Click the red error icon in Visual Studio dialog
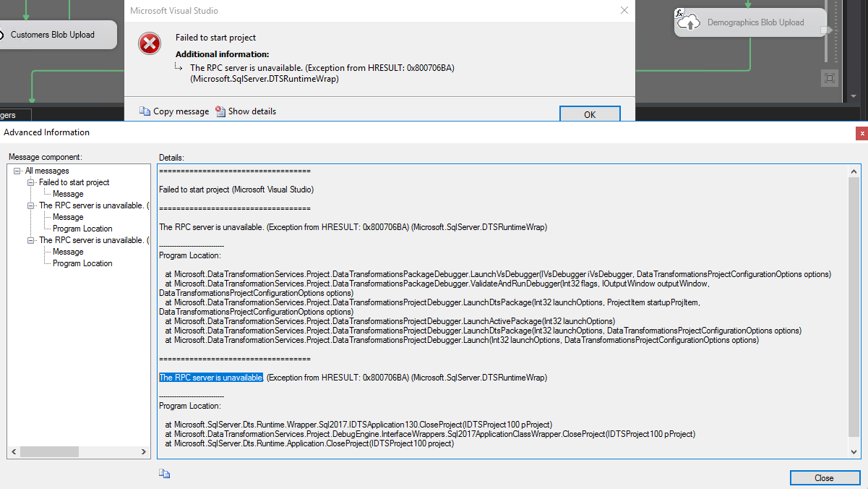The image size is (868, 489). pos(150,44)
